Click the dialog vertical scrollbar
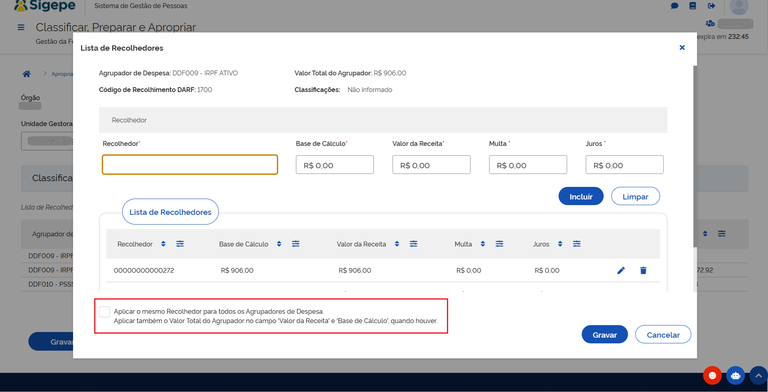Viewport: 768px width, 392px height. tap(695, 157)
